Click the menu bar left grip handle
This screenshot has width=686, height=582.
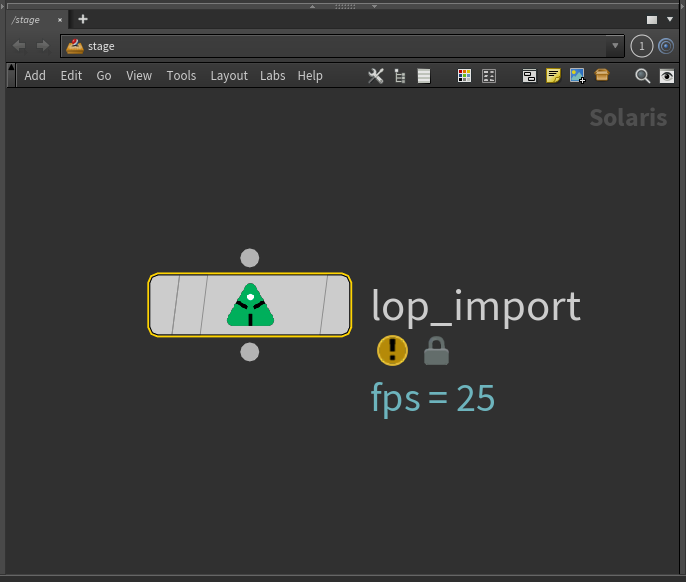pyautogui.click(x=11, y=75)
